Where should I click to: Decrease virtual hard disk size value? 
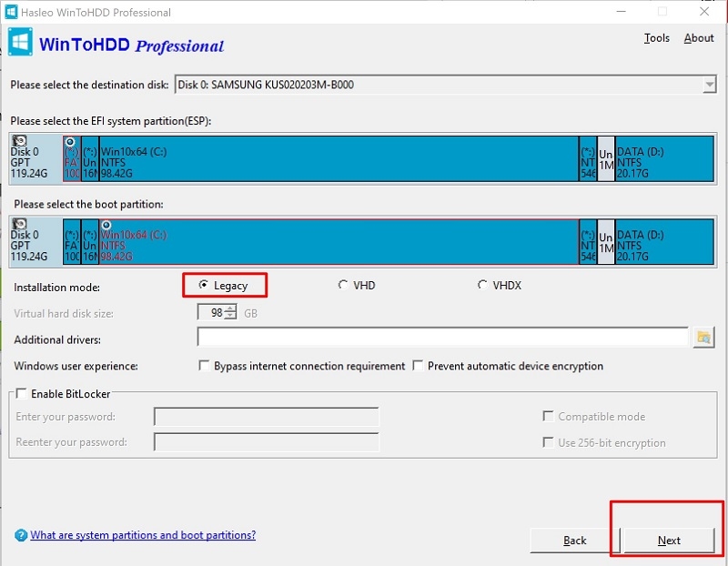[230, 316]
